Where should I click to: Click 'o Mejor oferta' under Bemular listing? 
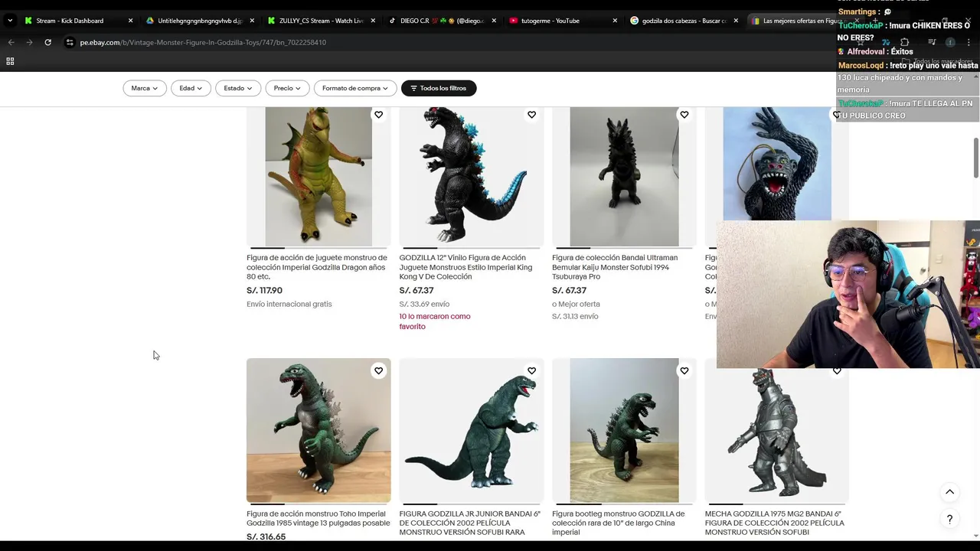576,304
